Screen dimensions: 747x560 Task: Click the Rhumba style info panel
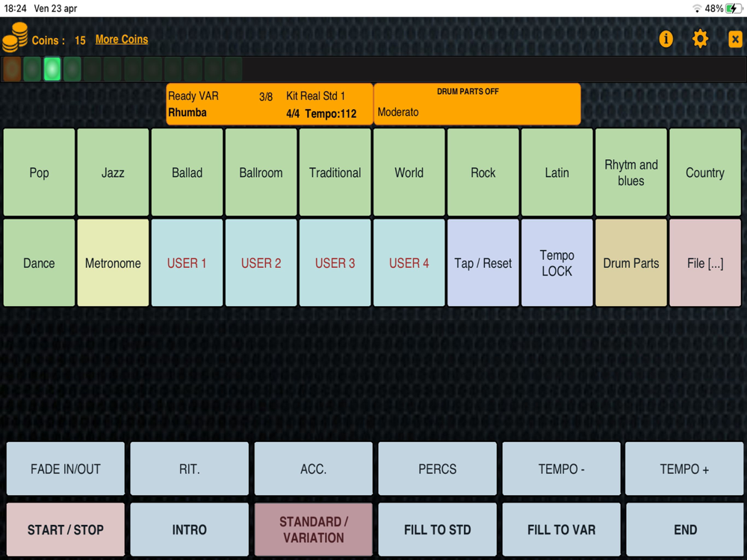point(270,105)
